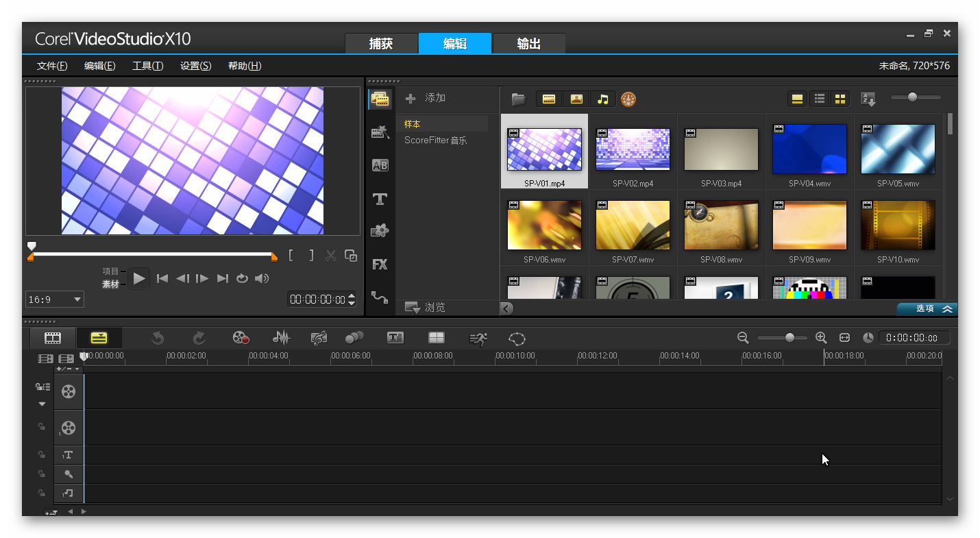Launch the Auto Music tool

click(x=319, y=338)
